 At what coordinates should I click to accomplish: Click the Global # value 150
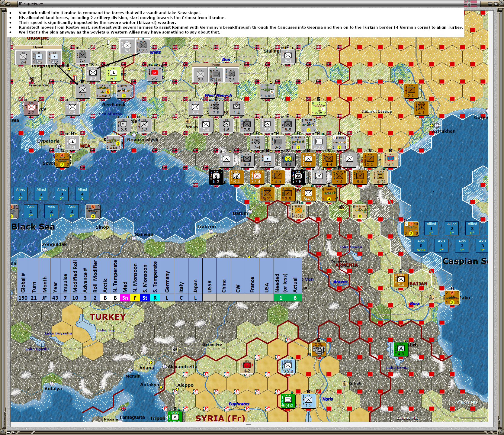click(x=23, y=298)
